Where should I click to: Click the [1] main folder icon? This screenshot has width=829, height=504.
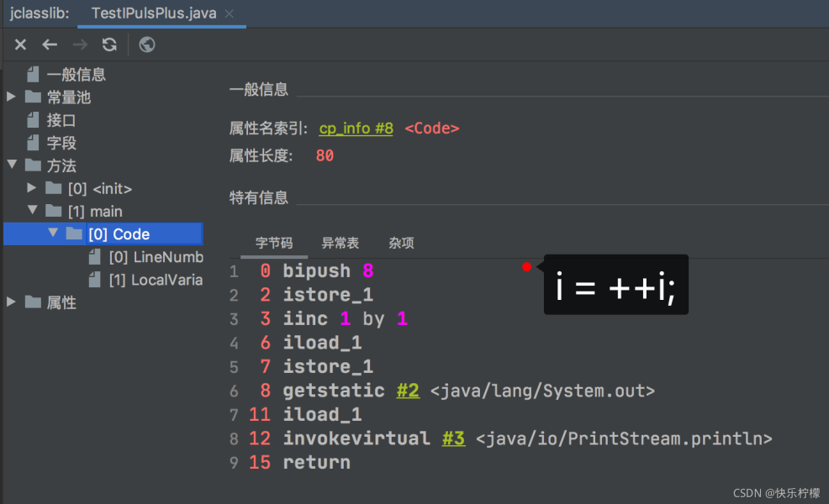point(54,211)
